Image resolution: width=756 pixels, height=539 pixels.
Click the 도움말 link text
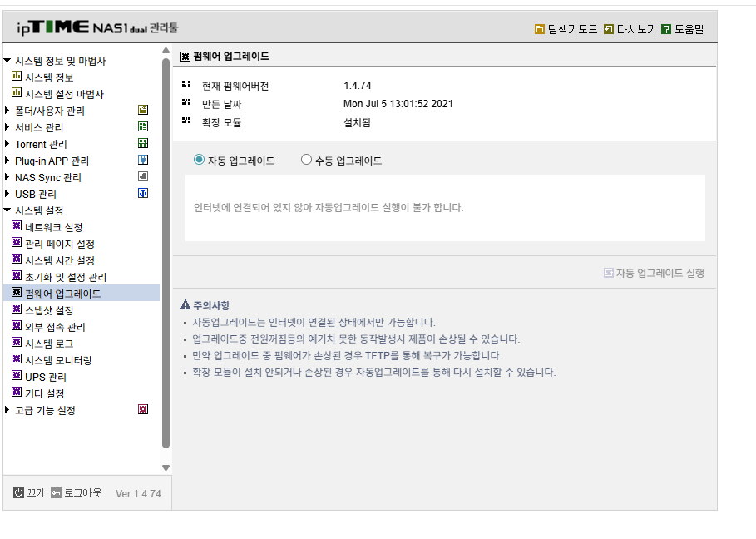pos(689,29)
